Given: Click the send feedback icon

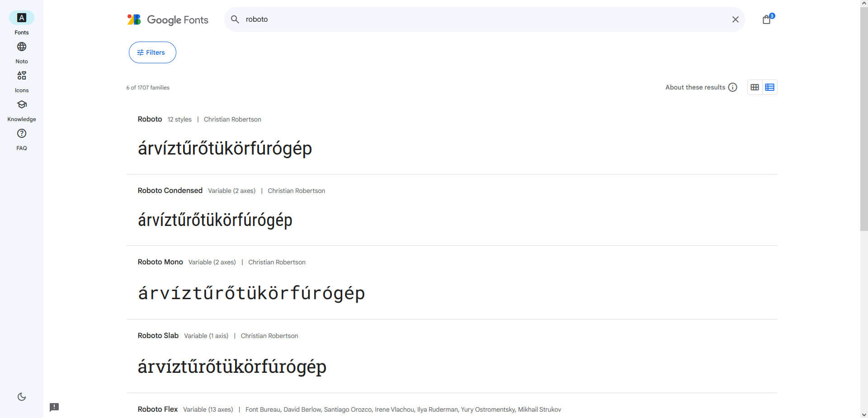Looking at the screenshot, I should click(54, 407).
